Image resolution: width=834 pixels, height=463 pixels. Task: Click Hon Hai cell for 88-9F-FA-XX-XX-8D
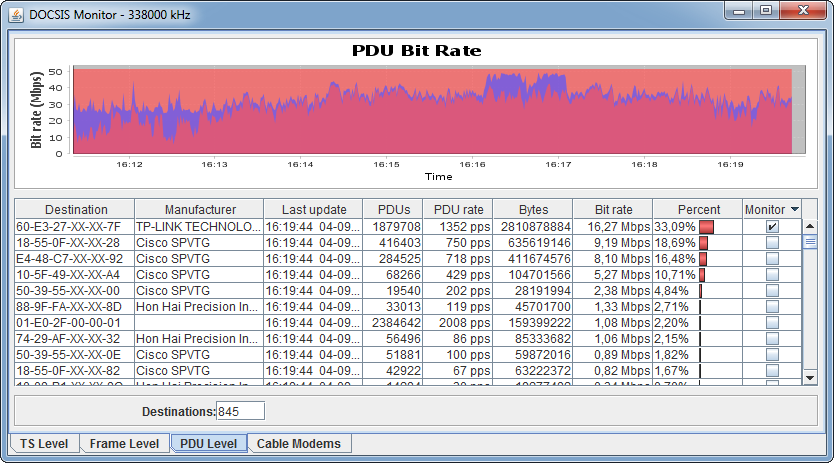tap(197, 307)
